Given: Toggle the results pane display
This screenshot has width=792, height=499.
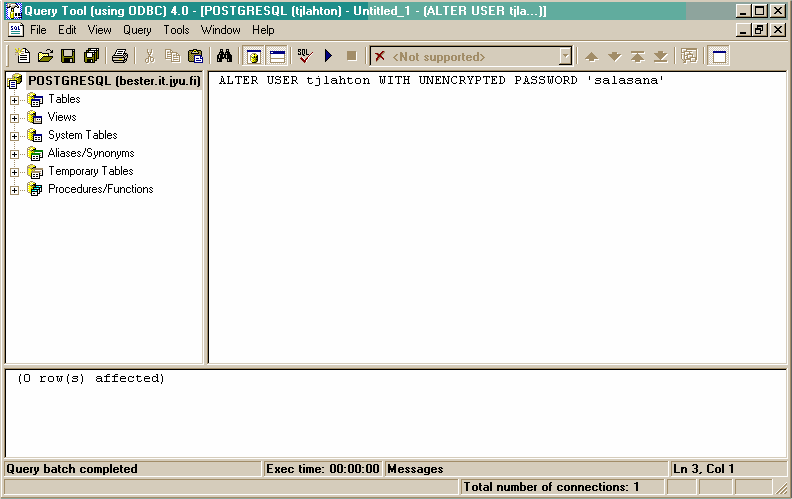Looking at the screenshot, I should click(x=277, y=56).
